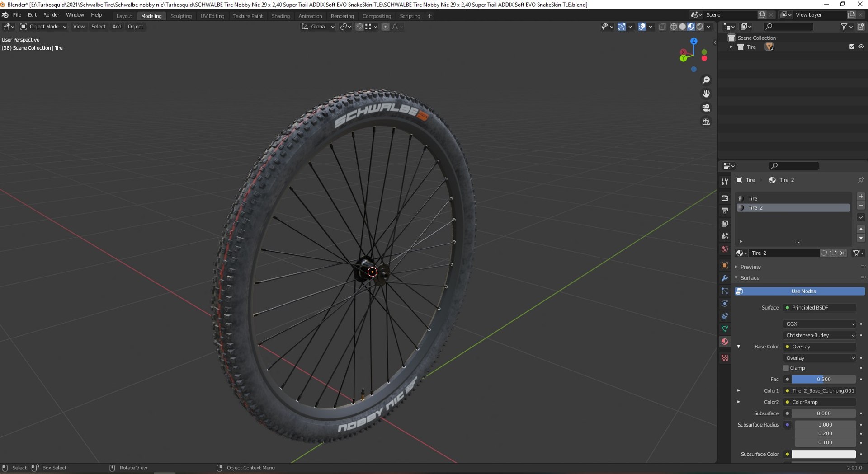
Task: Toggle the camera view gizmo icon
Action: 706,108
